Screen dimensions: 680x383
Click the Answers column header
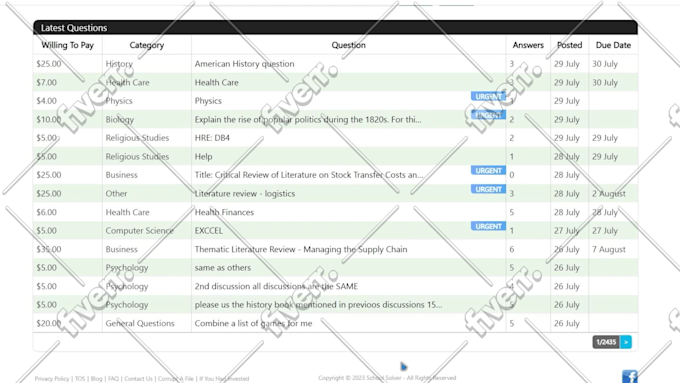528,45
